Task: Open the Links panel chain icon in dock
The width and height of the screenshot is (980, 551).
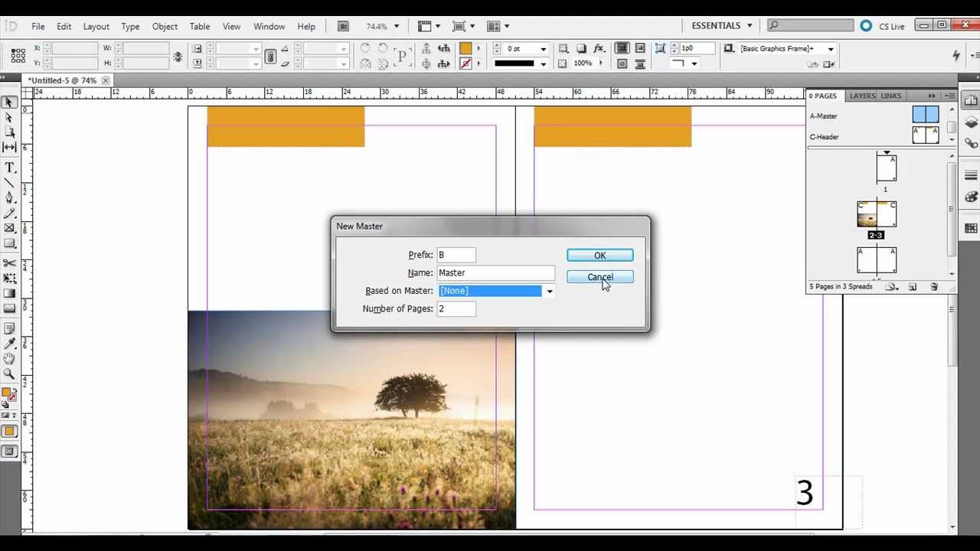Action: (x=971, y=142)
